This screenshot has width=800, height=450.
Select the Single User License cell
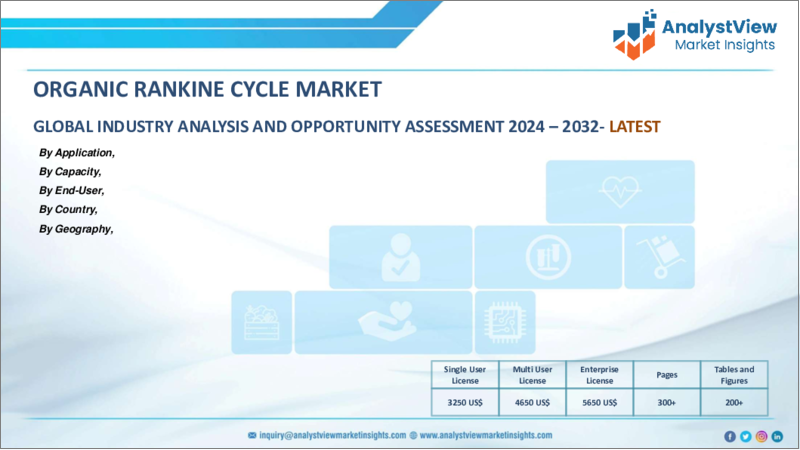click(x=467, y=375)
